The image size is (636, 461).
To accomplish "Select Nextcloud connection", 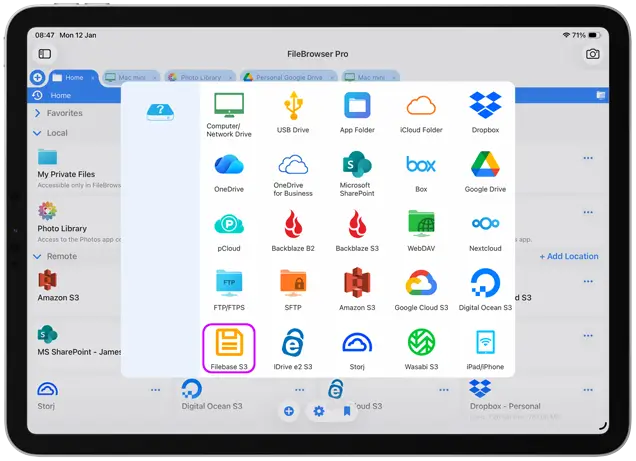I will [485, 232].
